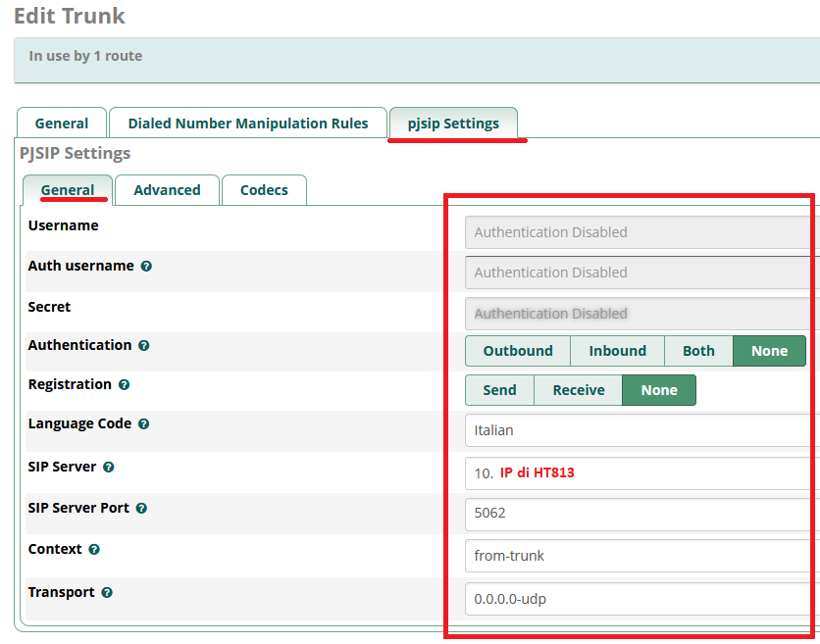Select Receive registration option
This screenshot has height=644, width=820.
579,390
